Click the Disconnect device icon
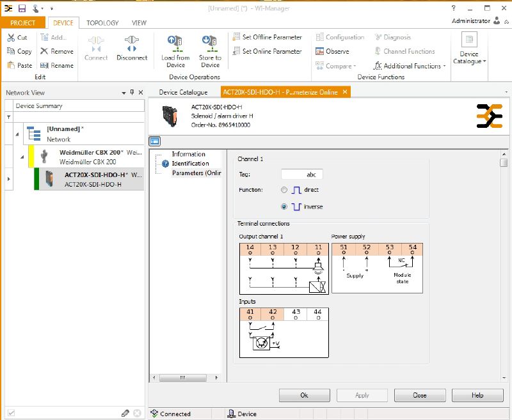 point(132,44)
